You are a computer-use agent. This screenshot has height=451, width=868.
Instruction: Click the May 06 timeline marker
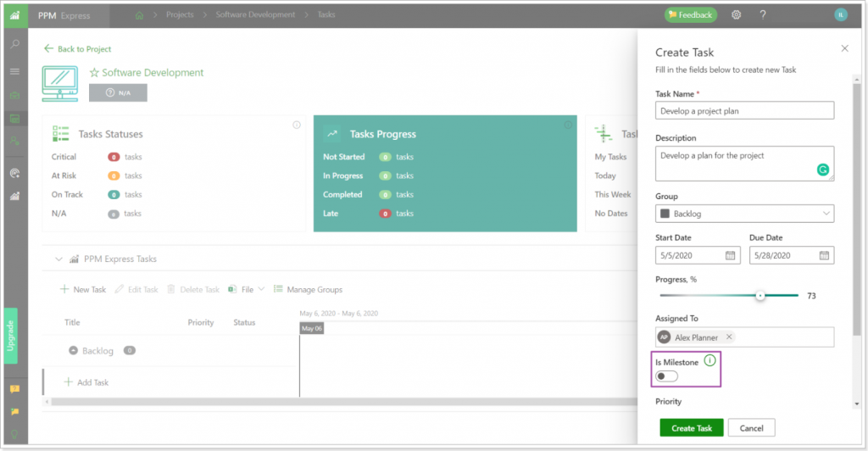tap(312, 328)
